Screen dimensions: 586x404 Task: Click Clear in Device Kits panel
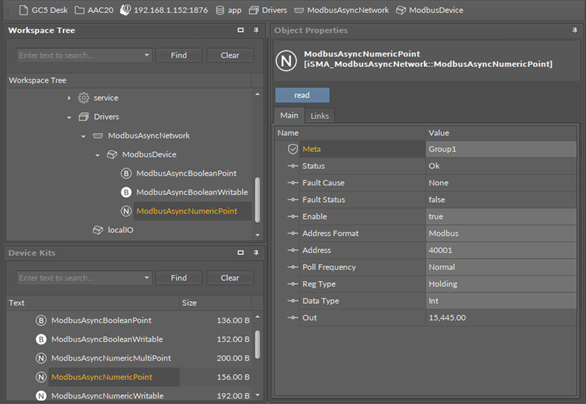tap(229, 278)
